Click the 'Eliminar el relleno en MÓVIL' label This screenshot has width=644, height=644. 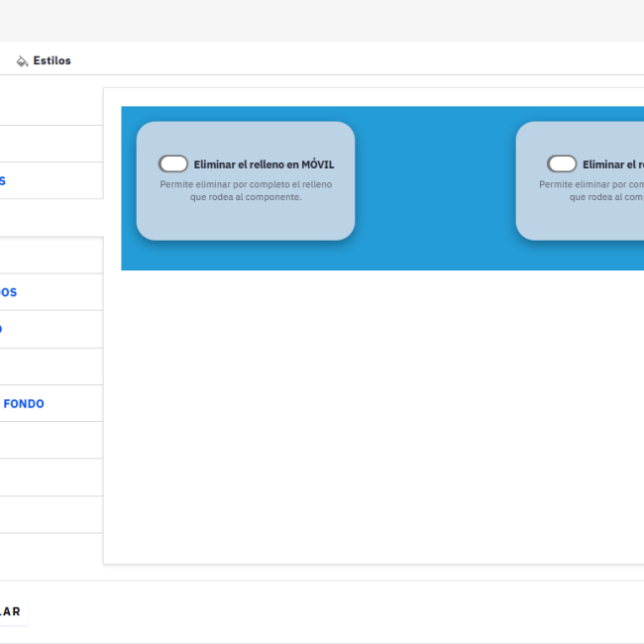[x=264, y=164]
